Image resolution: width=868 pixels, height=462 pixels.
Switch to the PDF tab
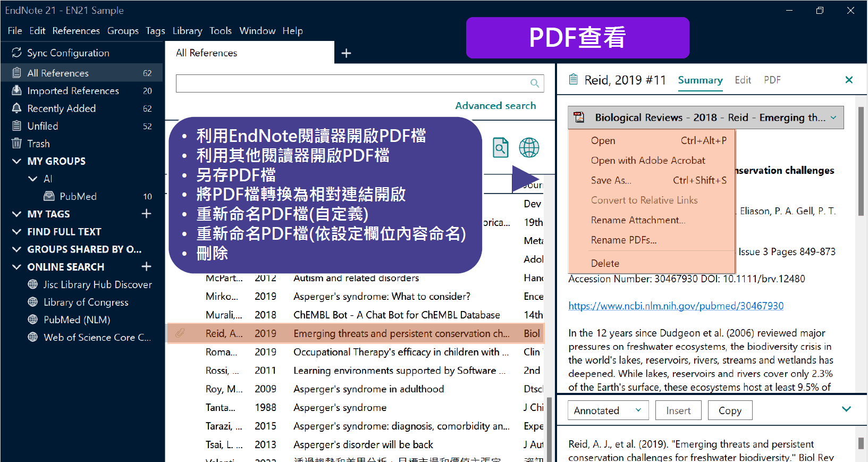772,80
